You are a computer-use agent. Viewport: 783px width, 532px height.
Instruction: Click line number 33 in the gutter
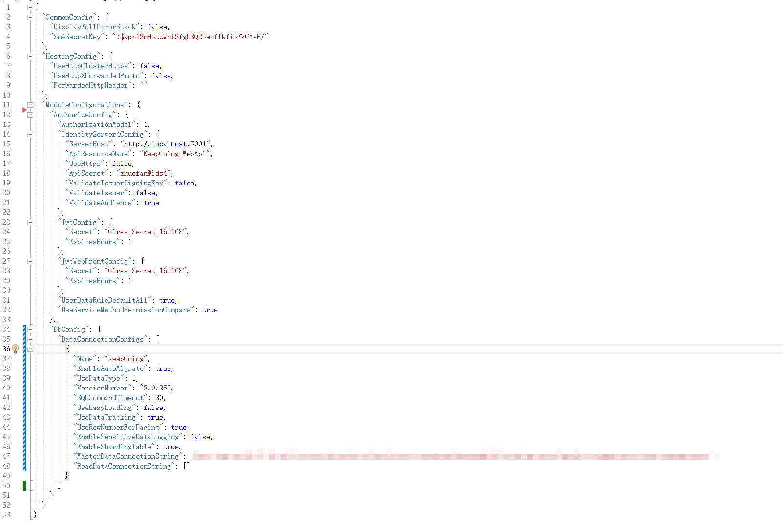[6, 320]
